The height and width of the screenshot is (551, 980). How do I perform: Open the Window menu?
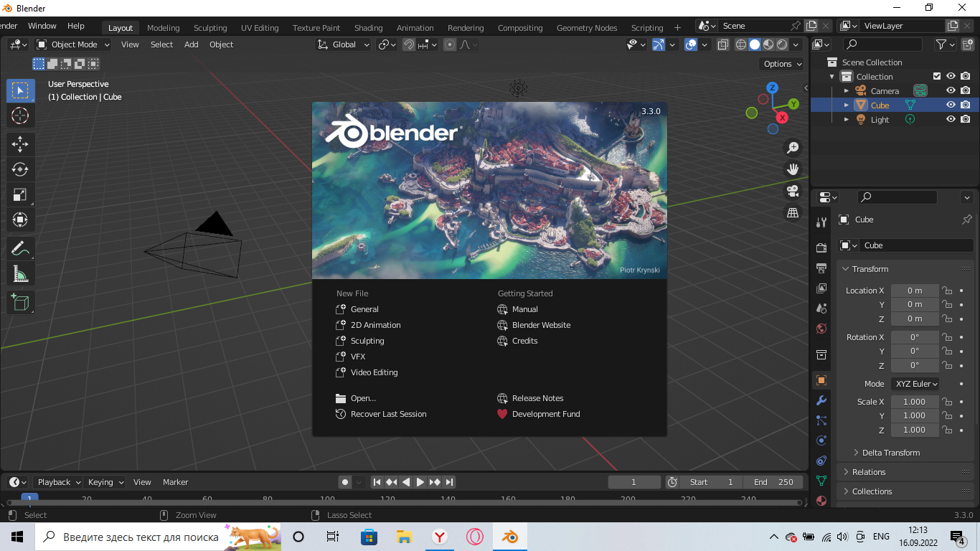click(42, 26)
